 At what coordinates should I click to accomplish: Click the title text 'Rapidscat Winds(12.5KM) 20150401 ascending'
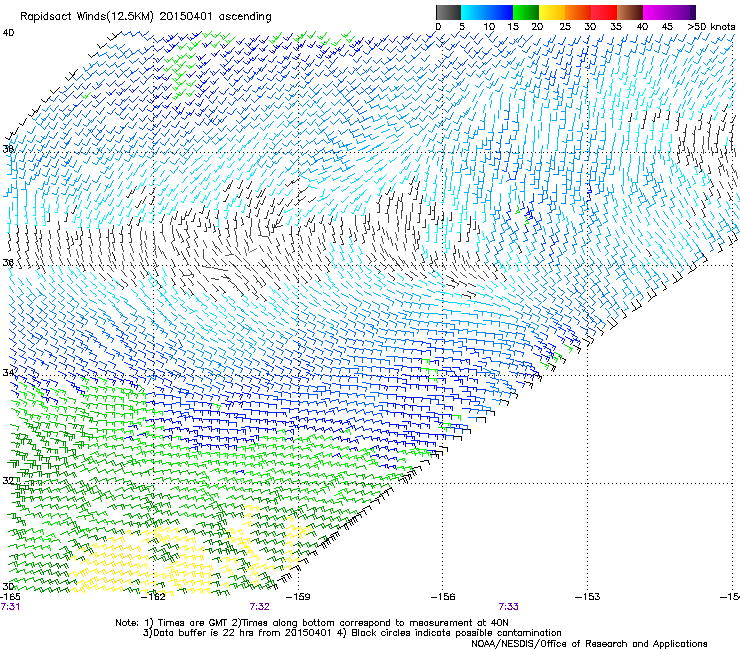tap(146, 17)
